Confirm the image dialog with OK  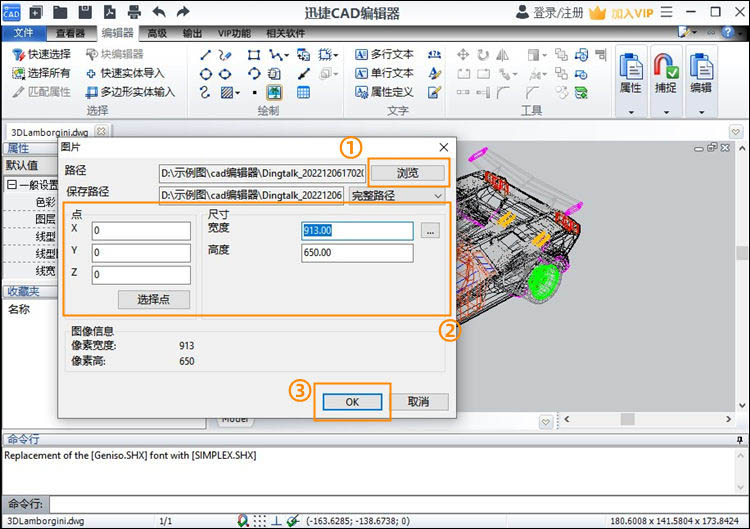(353, 402)
